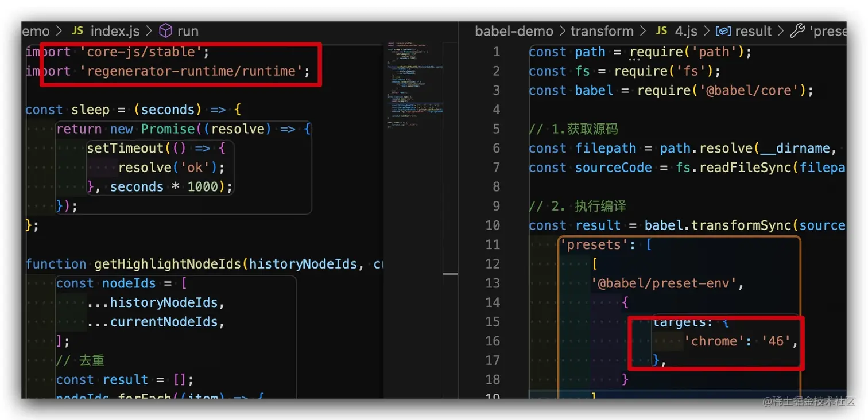Click the "result" breadcrumb entry
The height and width of the screenshot is (420, 868).
tap(753, 32)
